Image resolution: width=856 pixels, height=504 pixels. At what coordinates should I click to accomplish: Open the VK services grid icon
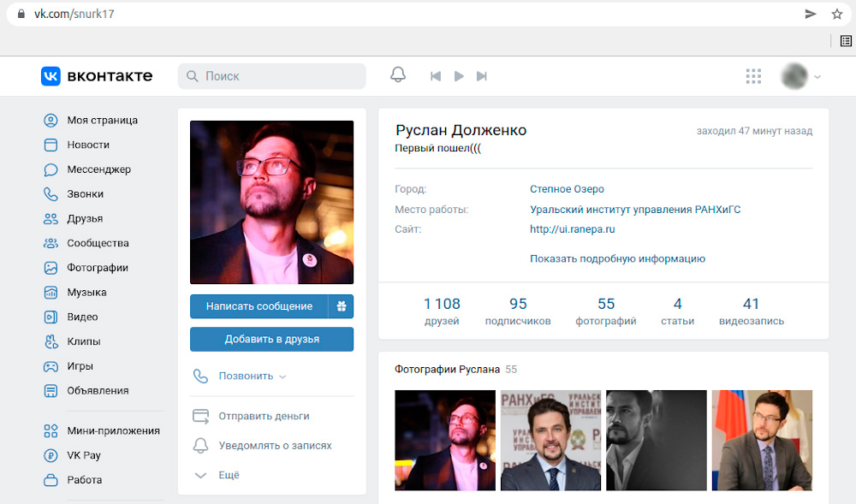753,76
